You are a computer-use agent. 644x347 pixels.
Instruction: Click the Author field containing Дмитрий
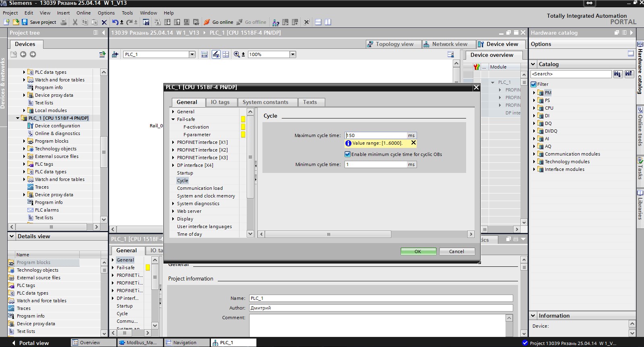(381, 308)
